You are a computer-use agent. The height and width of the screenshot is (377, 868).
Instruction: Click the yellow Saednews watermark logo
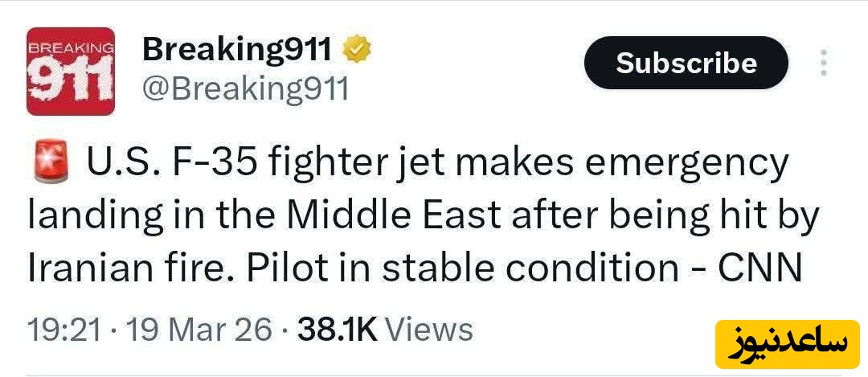pyautogui.click(x=788, y=344)
